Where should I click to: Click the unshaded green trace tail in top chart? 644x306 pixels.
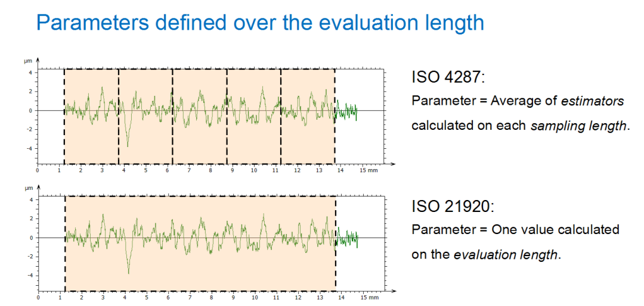pos(346,111)
